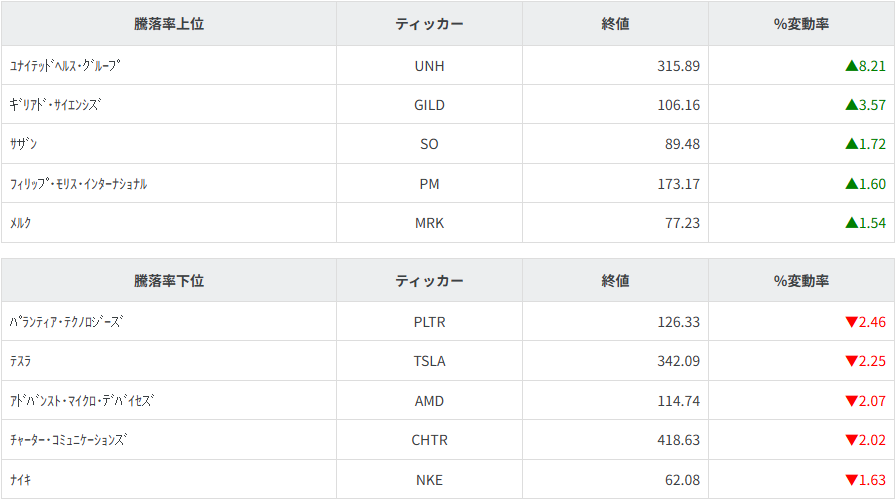This screenshot has height=503, width=896.
Task: Click the green up triangle in the MRK row
Action: click(851, 223)
